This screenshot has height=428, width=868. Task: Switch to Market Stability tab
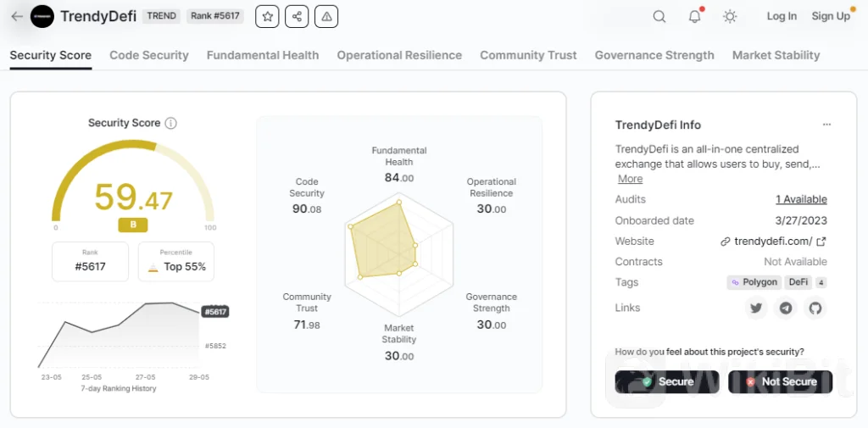click(776, 55)
